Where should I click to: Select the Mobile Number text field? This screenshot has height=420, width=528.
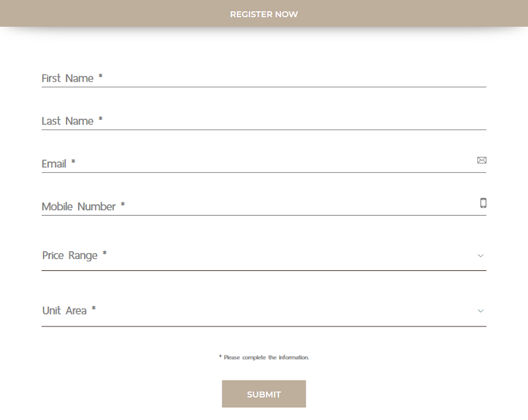click(263, 206)
